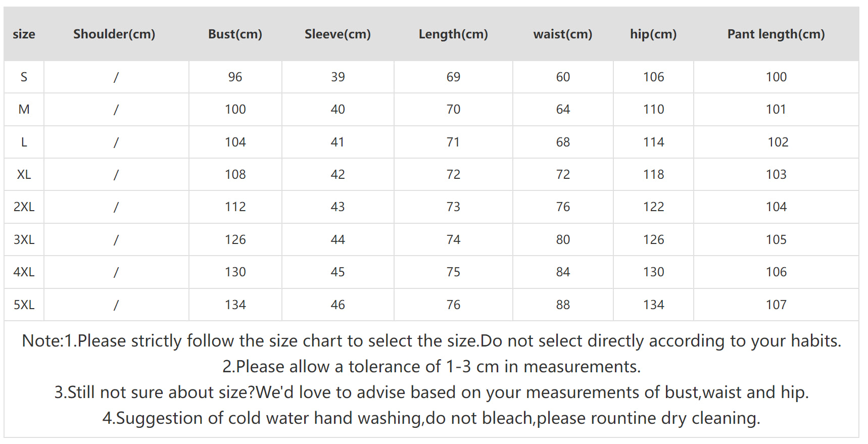Click sleeve value 43 in the 2XL row
This screenshot has height=444, width=868.
coord(337,207)
